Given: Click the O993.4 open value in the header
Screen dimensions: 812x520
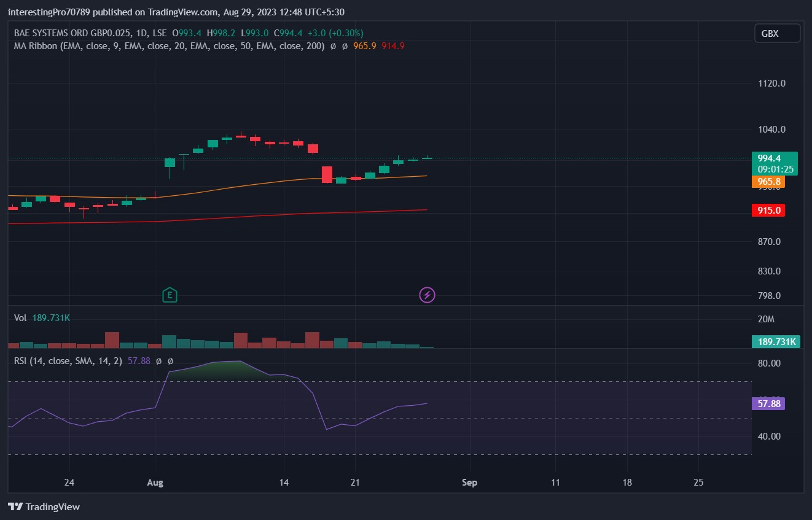Looking at the screenshot, I should (x=187, y=33).
